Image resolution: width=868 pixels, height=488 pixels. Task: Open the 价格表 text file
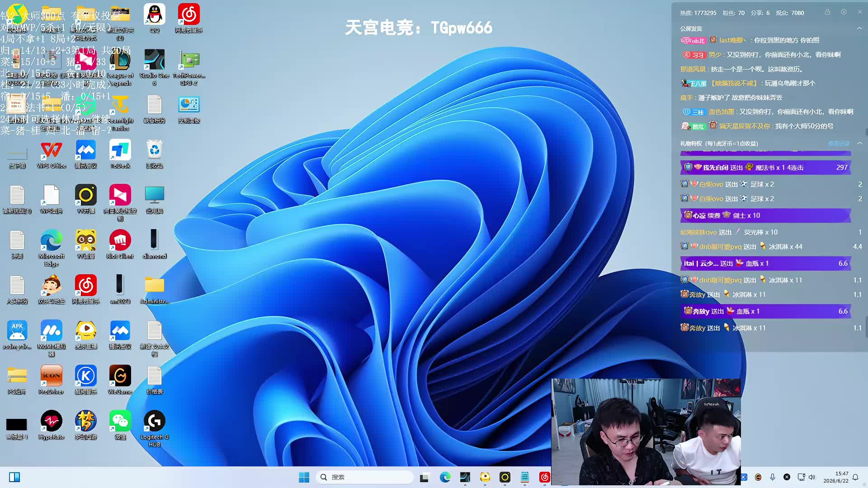[x=154, y=380]
